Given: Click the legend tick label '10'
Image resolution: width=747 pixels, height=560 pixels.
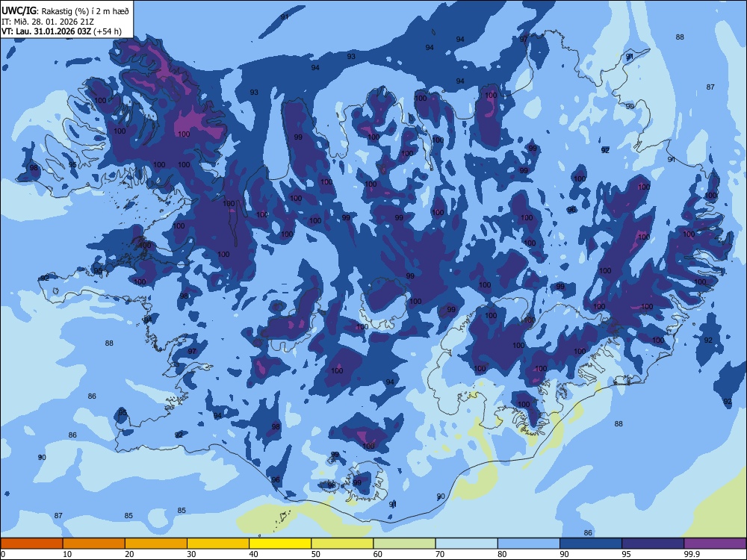Looking at the screenshot, I should (67, 554).
